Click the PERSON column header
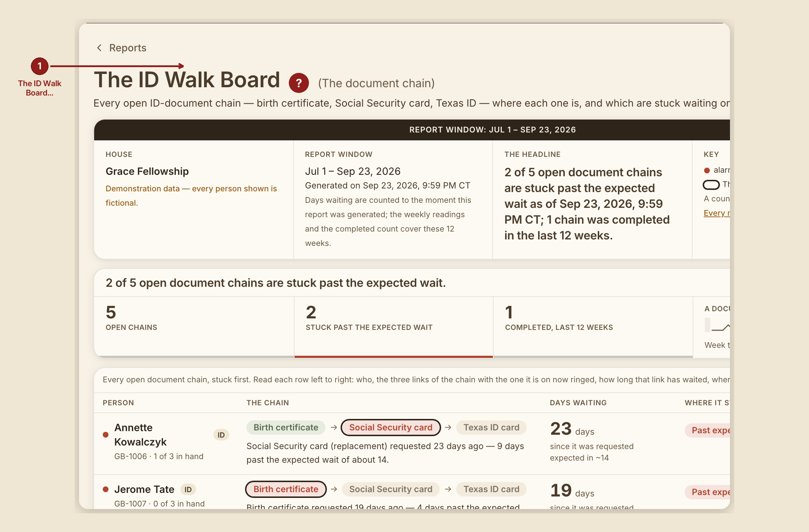Screen dimensions: 809x532 point(118,403)
